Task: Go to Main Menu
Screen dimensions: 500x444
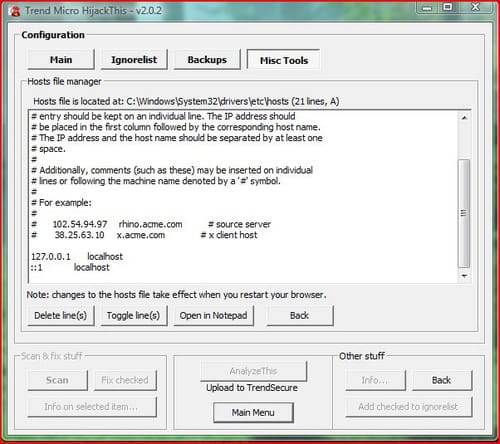Action: point(253,413)
